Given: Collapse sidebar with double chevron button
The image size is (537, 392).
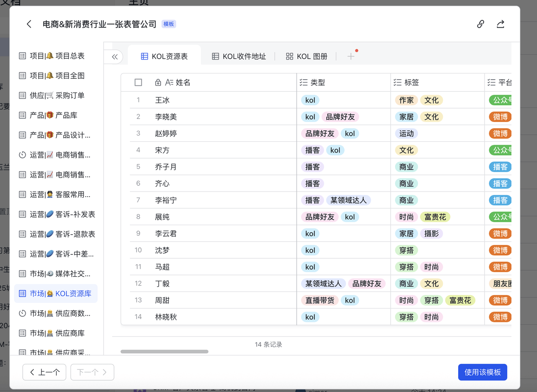Looking at the screenshot, I should click(x=115, y=57).
